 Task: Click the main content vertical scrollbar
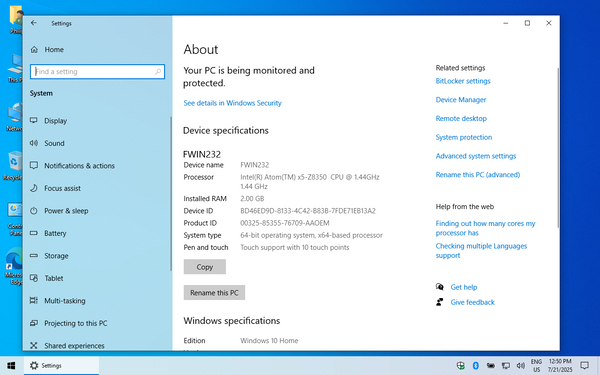[558, 147]
